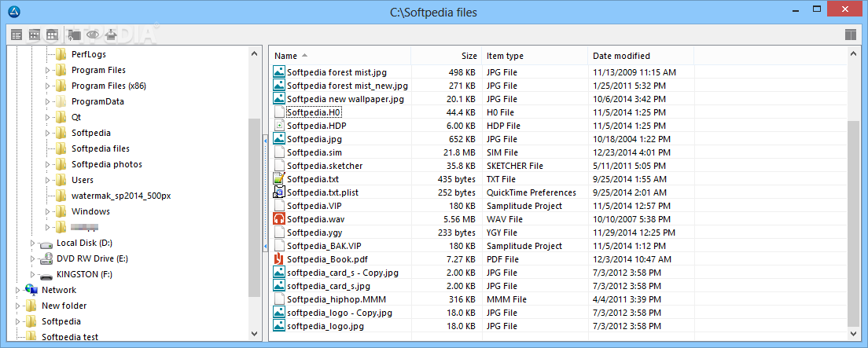Expand the Windows folder node
Screen dimensions: 868x348
click(x=47, y=211)
